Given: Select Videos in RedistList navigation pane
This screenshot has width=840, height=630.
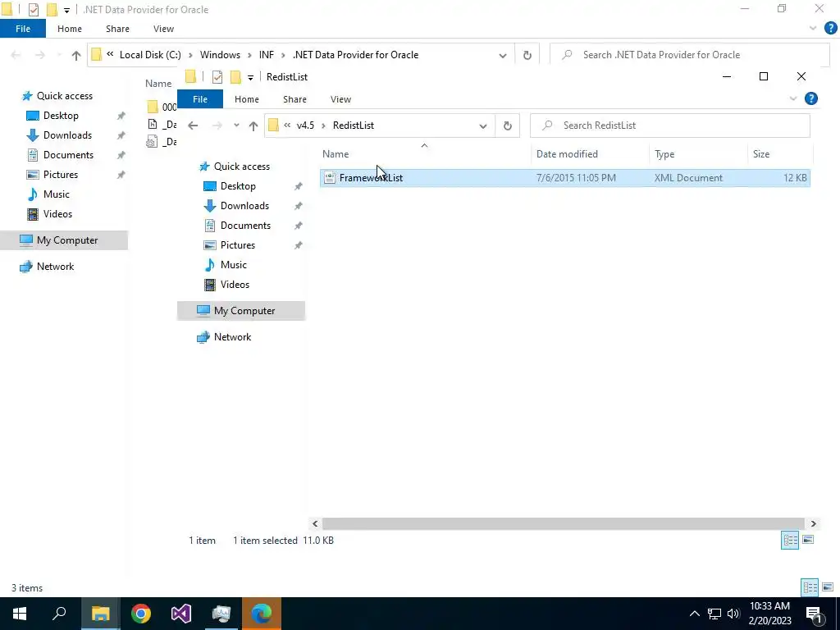Looking at the screenshot, I should 235,285.
